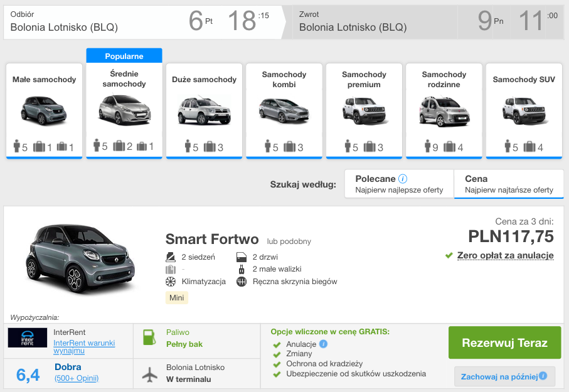Click the info icon beside Anulacje
569x392 pixels.
(323, 344)
